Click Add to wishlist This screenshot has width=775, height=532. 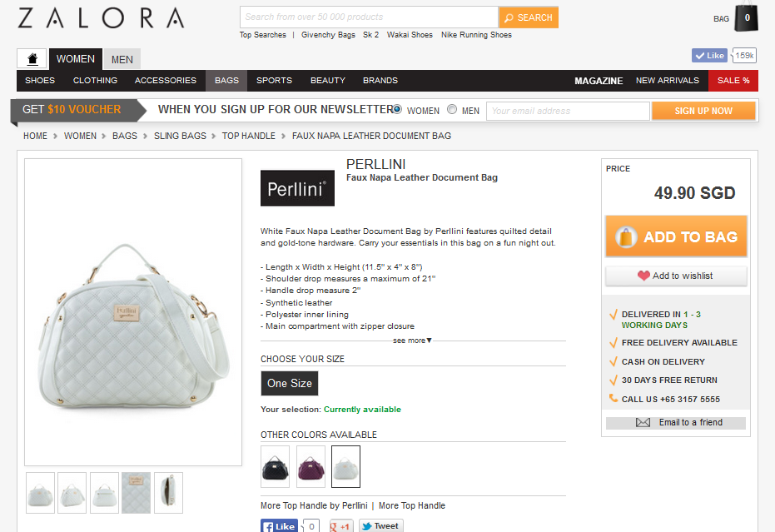pyautogui.click(x=676, y=276)
